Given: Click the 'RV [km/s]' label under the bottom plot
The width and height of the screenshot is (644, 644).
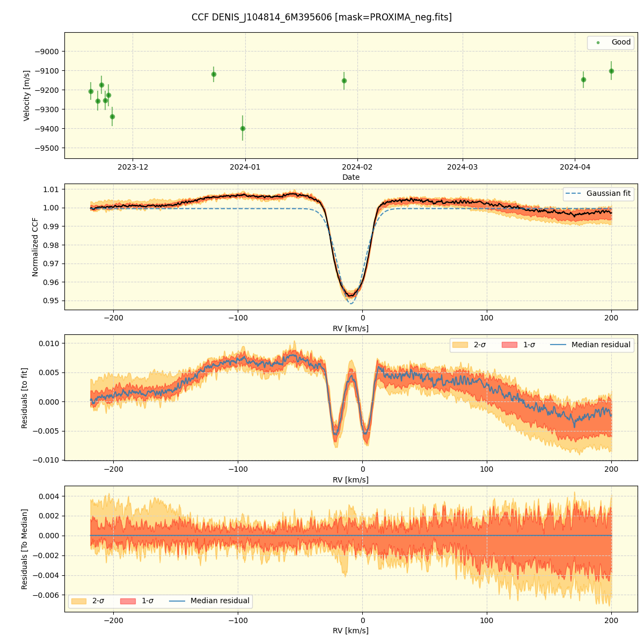Looking at the screenshot, I should pyautogui.click(x=351, y=631).
